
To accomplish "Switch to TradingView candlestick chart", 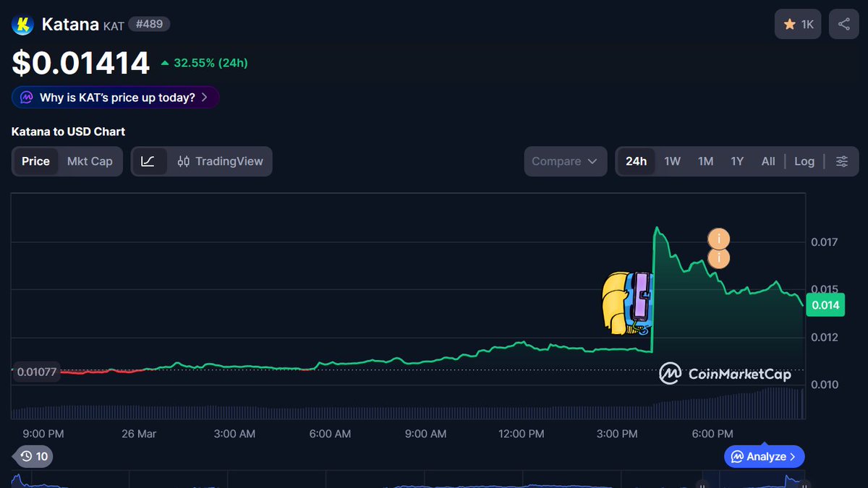I will [220, 161].
